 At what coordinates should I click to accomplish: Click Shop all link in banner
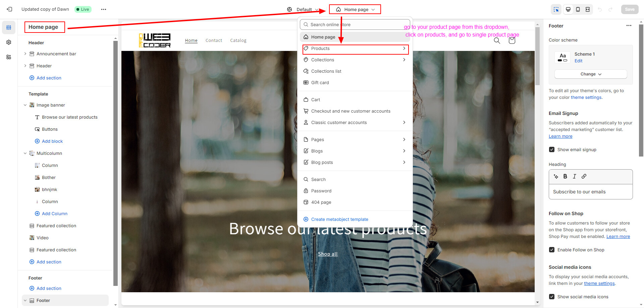(328, 254)
